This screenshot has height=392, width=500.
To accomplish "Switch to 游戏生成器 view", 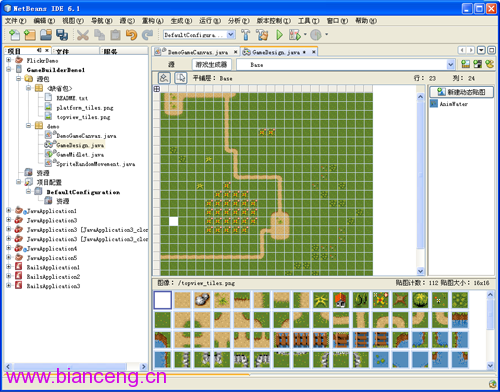I will [x=211, y=64].
